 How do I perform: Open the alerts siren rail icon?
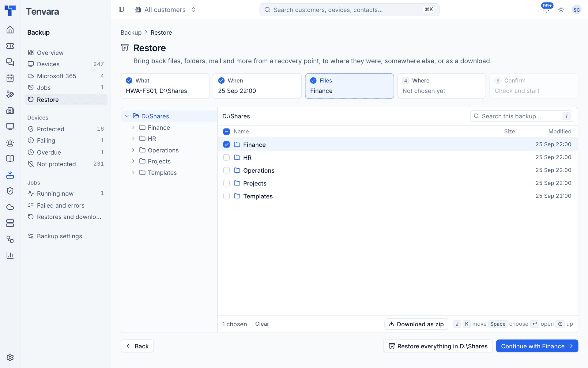point(10,143)
